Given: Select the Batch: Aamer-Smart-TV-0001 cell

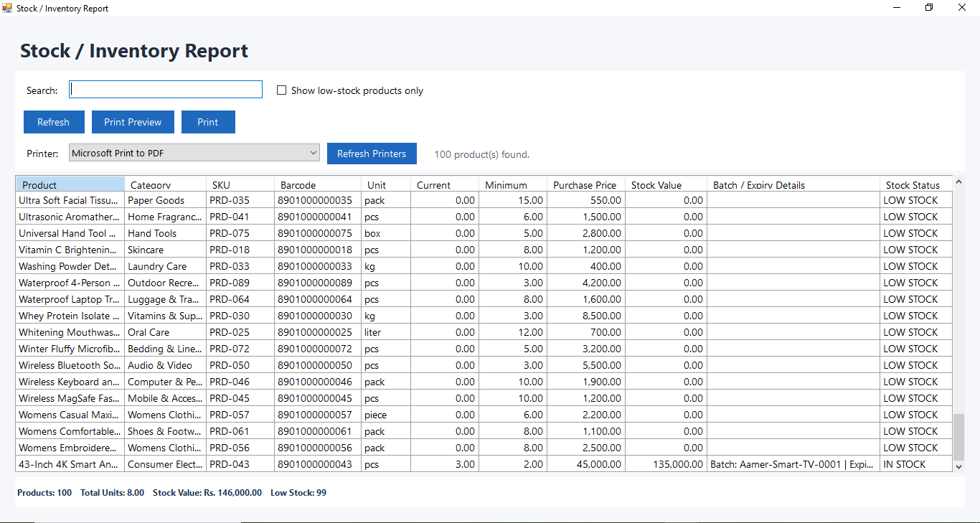Looking at the screenshot, I should (x=793, y=464).
